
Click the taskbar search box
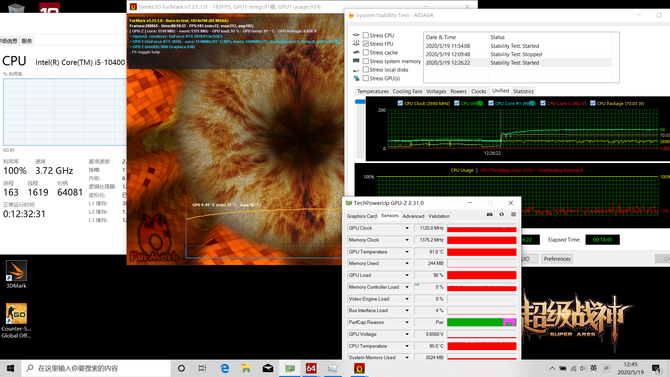(96, 368)
